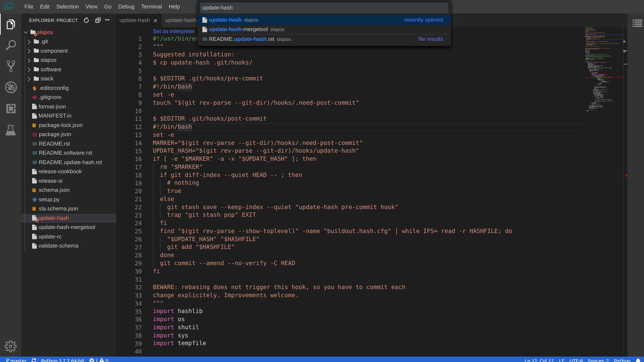Image resolution: width=644 pixels, height=362 pixels.
Task: Switch to the partially hidden update-hash- tab
Action: 180,20
